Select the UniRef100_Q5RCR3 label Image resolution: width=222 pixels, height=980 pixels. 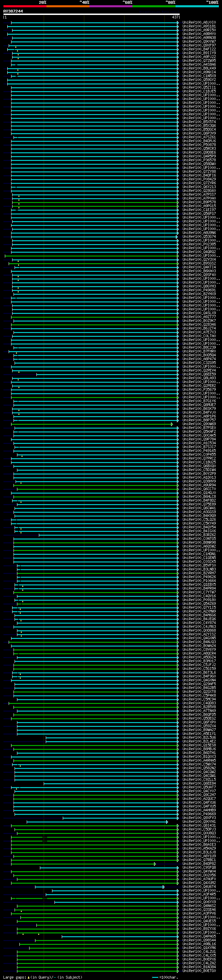(x=199, y=148)
